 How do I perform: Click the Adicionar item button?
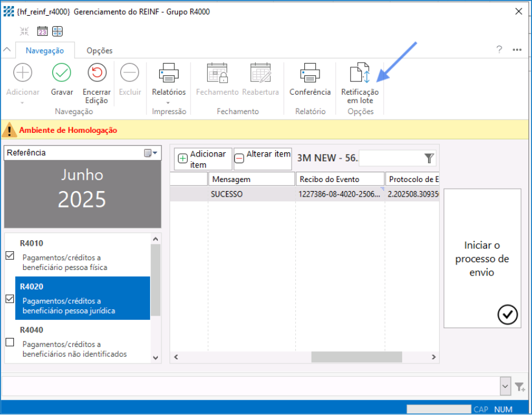click(203, 159)
